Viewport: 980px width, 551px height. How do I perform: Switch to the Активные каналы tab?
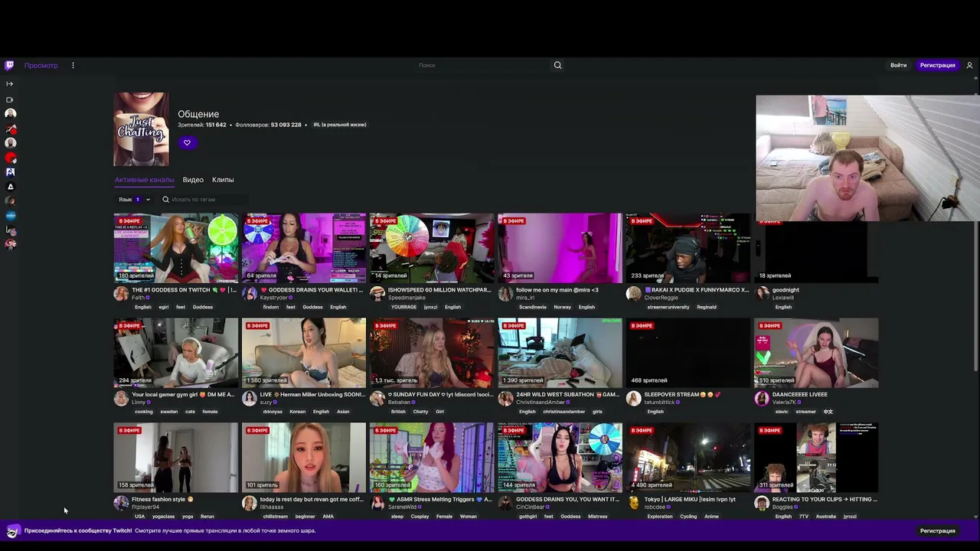(x=145, y=180)
